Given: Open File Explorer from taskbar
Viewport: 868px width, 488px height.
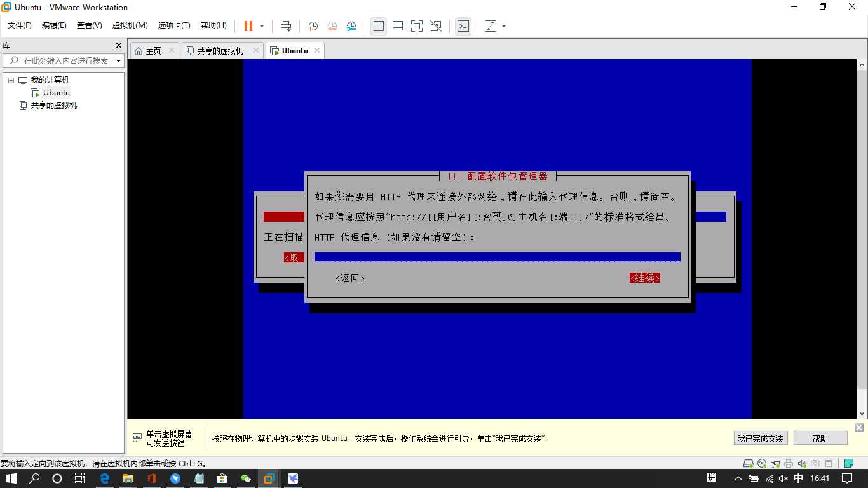Looking at the screenshot, I should 128,478.
